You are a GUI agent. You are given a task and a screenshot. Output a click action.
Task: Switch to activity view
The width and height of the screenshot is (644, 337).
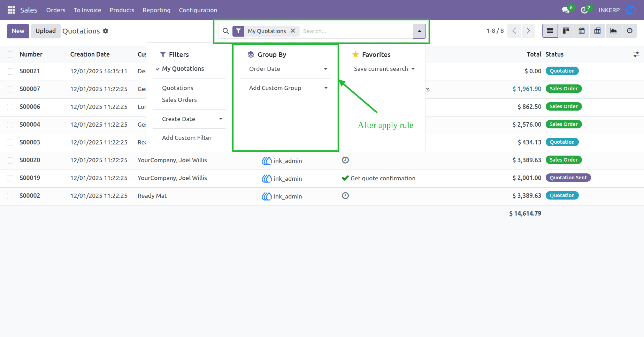630,31
